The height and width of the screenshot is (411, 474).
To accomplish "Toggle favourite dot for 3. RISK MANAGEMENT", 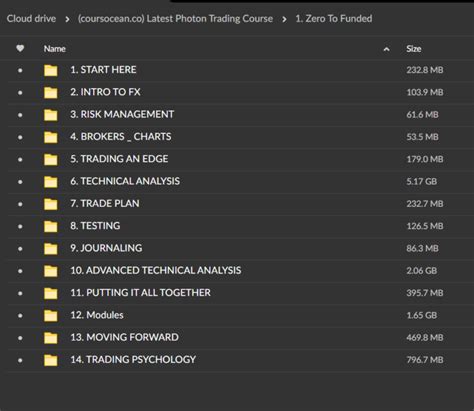I will click(x=20, y=115).
